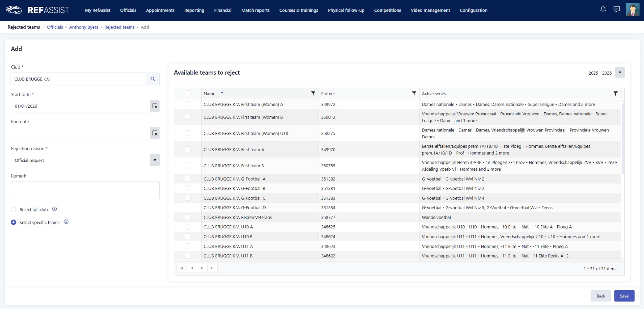Go to next page of teams
644x309 pixels.
pos(202,268)
